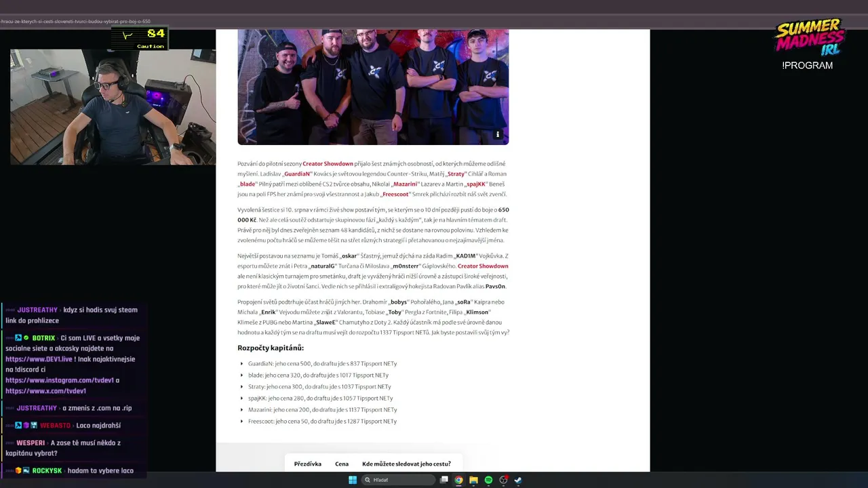Open the article team photo

pyautogui.click(x=373, y=87)
